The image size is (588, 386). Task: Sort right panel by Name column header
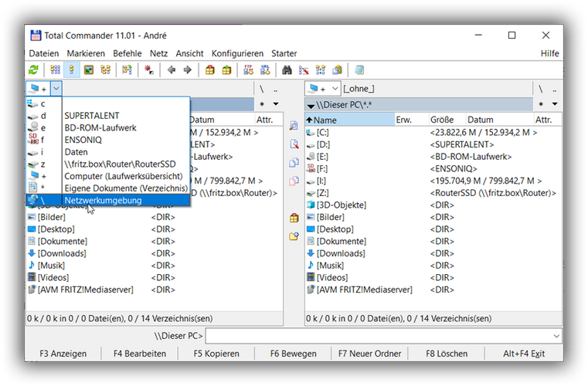click(349, 120)
